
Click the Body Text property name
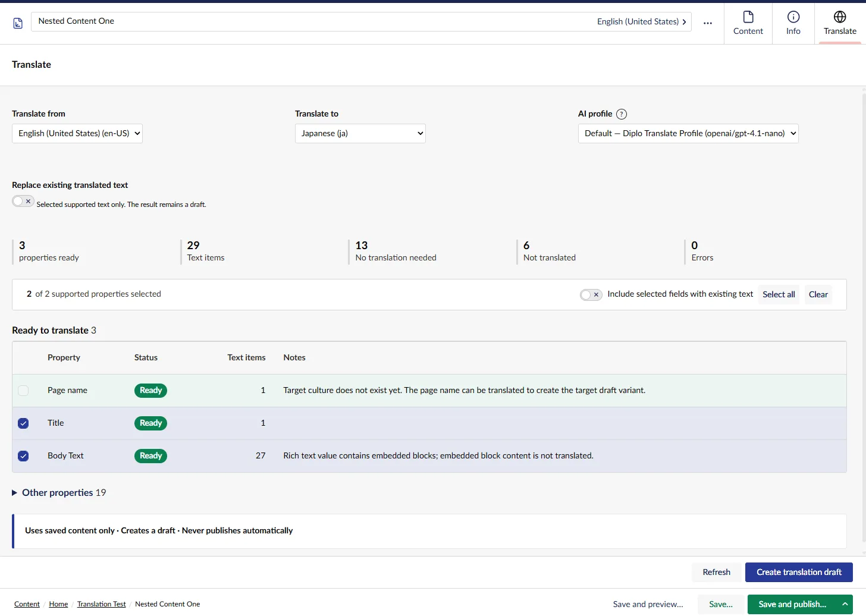click(65, 456)
